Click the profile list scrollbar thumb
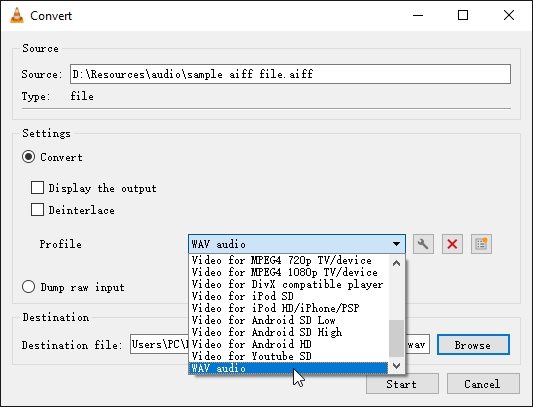The height and width of the screenshot is (407, 533). 396,338
